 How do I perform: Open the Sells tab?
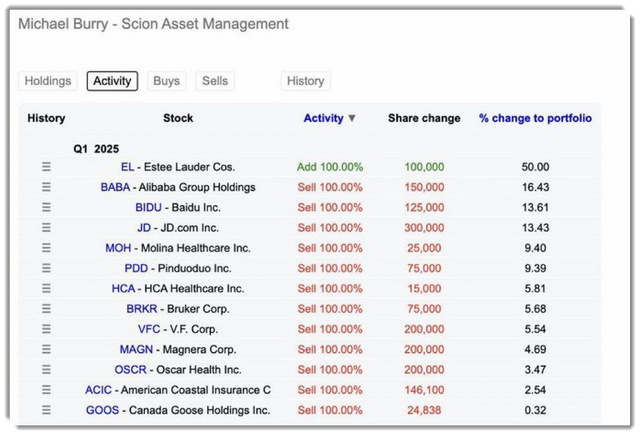pos(215,81)
